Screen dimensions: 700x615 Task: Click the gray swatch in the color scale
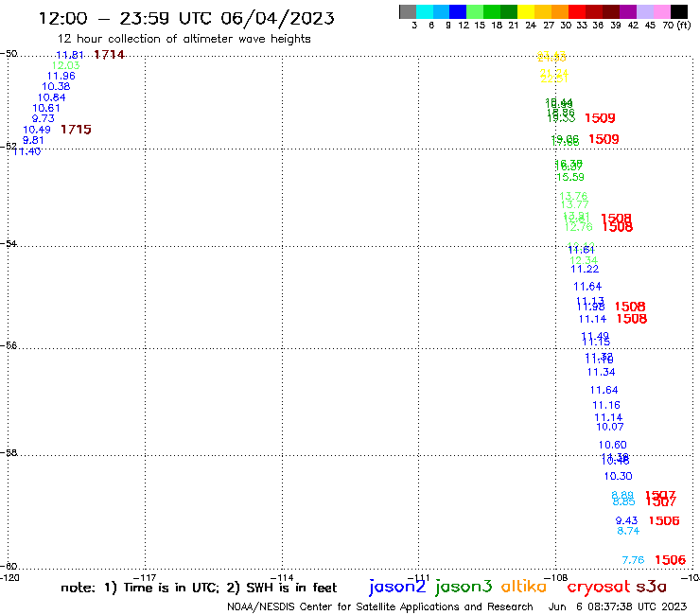[x=408, y=11]
